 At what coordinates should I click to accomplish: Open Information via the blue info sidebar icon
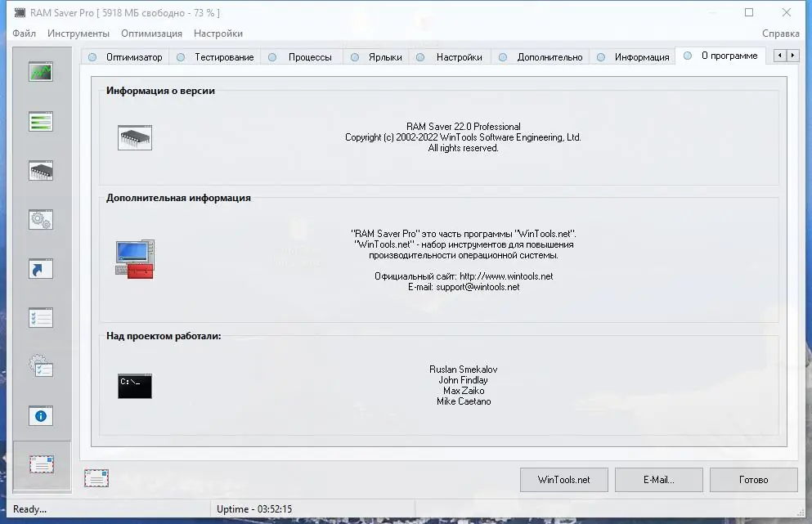[x=41, y=416]
